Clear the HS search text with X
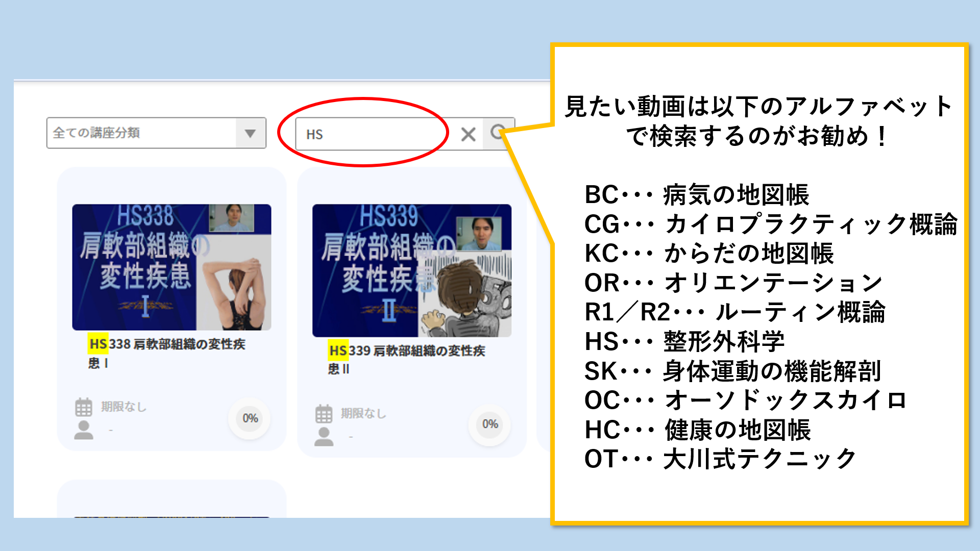The height and width of the screenshot is (551, 980). pyautogui.click(x=468, y=134)
